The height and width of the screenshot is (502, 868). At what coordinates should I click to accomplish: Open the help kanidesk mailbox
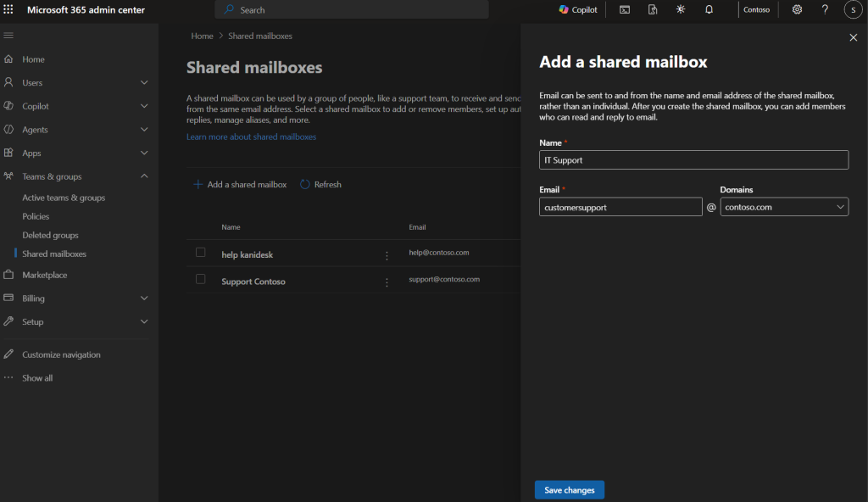pyautogui.click(x=247, y=255)
